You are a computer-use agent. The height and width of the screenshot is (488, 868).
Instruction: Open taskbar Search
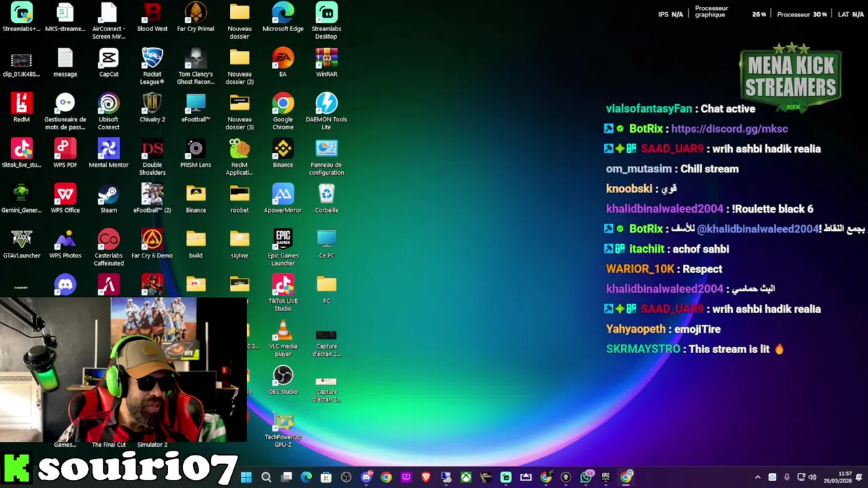click(x=267, y=477)
